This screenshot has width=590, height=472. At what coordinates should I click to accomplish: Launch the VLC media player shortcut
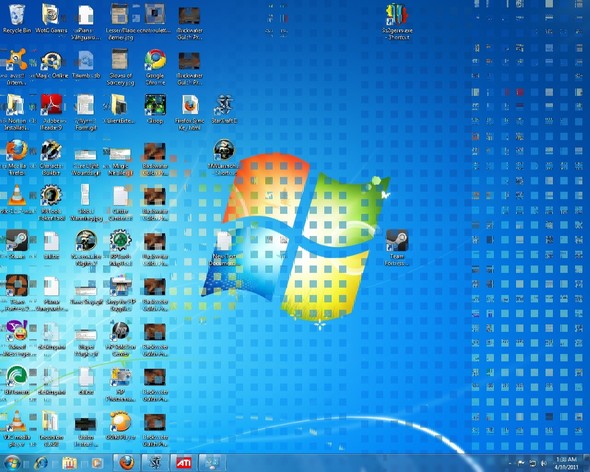(17, 429)
